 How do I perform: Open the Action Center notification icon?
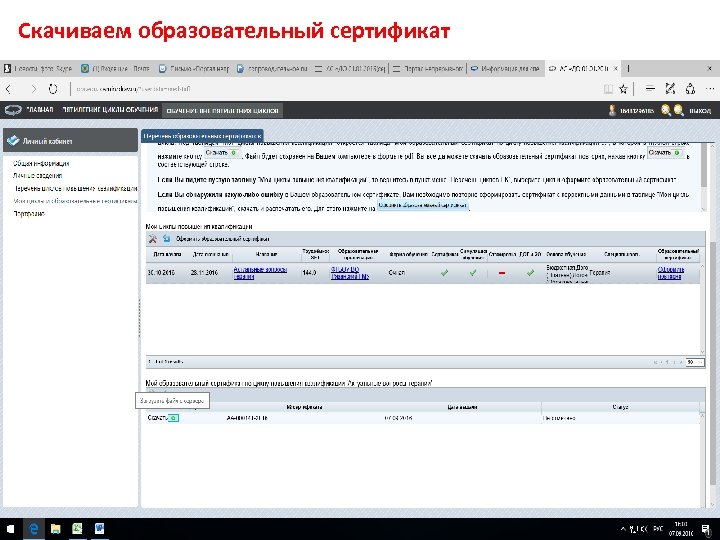click(706, 529)
